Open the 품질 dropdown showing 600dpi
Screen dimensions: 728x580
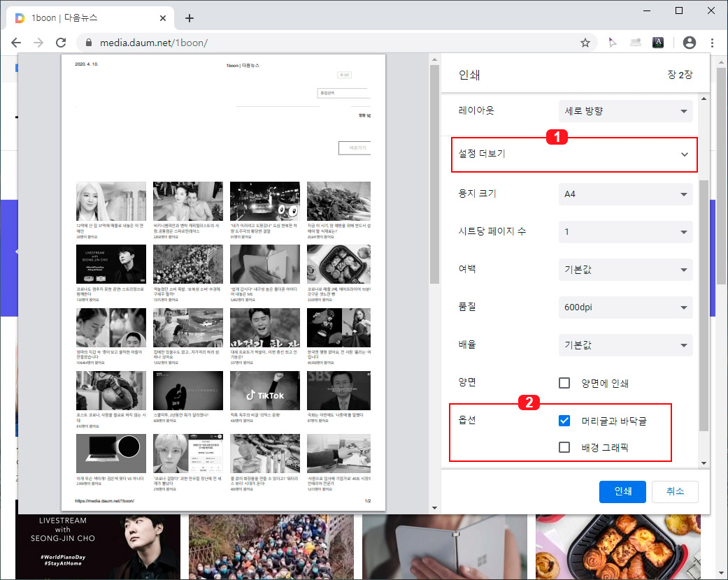(624, 307)
